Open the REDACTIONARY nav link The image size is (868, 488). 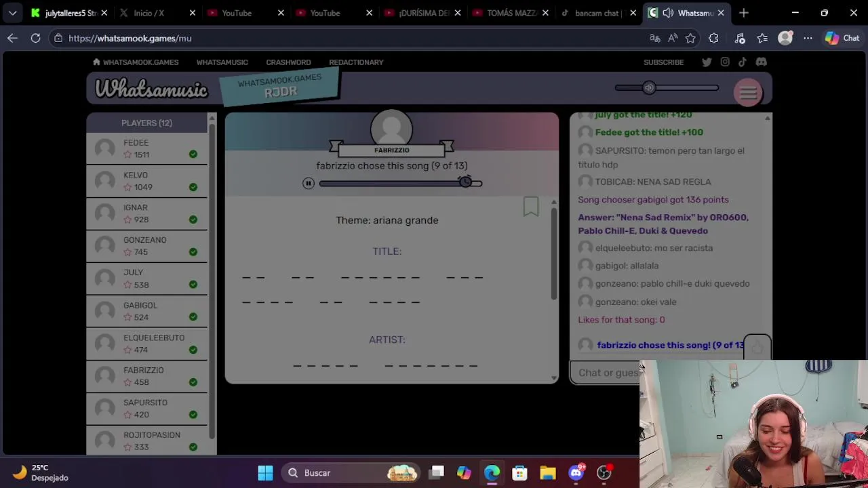coord(356,62)
